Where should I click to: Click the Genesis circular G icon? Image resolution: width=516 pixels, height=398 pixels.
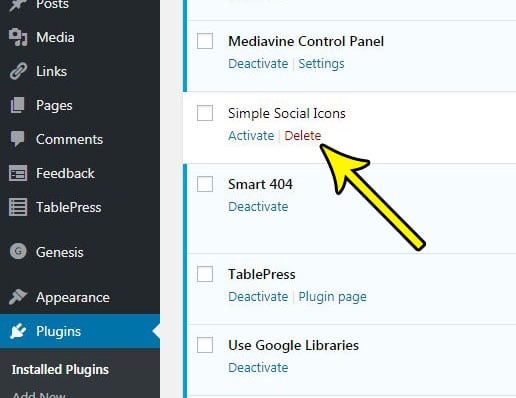(x=18, y=252)
